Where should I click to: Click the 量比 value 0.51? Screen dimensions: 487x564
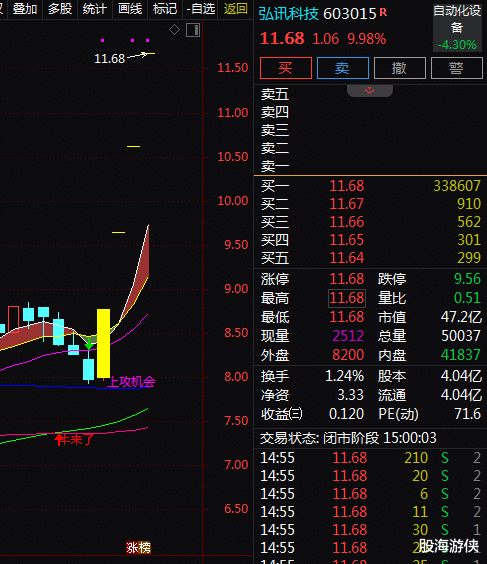click(467, 298)
